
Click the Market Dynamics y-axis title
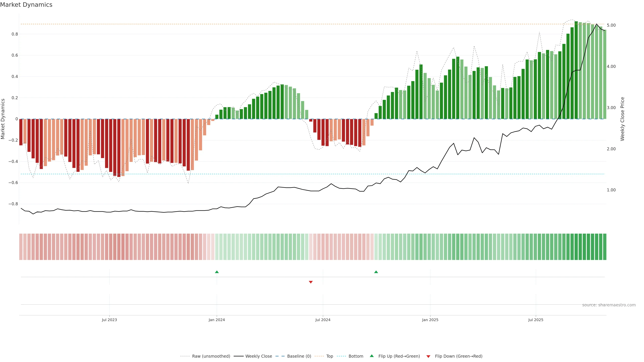coord(3,119)
